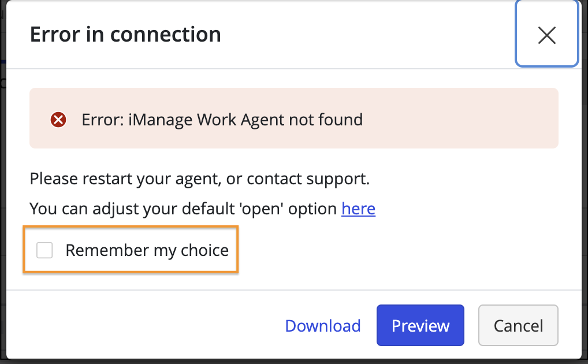Click the Remember my choice label text

tap(147, 250)
